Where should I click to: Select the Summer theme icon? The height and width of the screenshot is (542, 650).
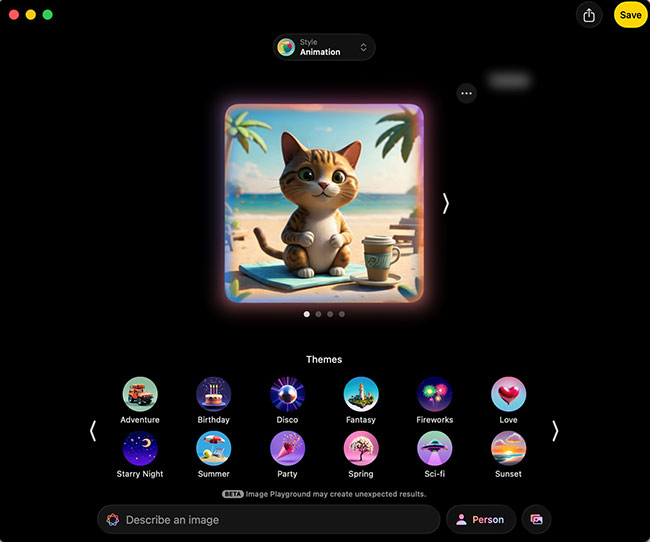coord(213,448)
